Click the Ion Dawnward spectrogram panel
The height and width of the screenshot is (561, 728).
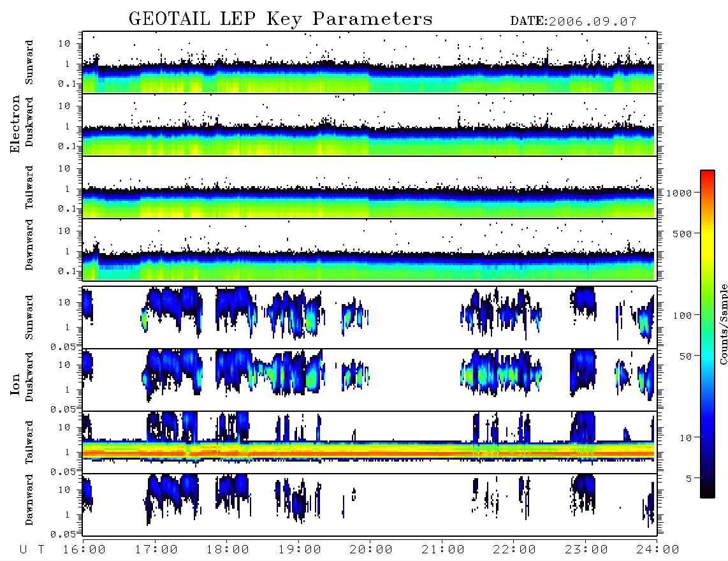(370, 505)
